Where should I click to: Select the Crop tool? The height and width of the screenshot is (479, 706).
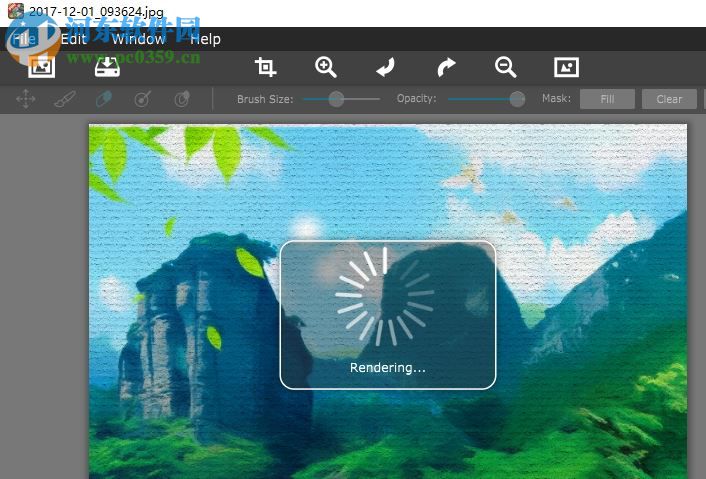[265, 67]
